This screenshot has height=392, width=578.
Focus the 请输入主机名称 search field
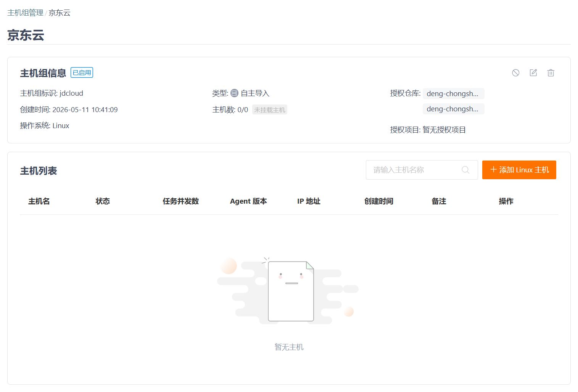coord(422,170)
